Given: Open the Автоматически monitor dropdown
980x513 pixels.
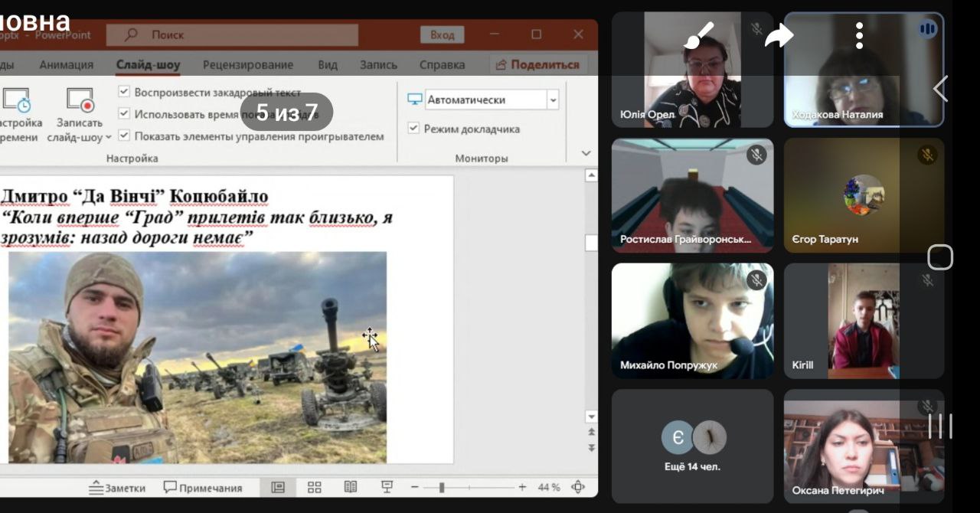Looking at the screenshot, I should [x=553, y=100].
